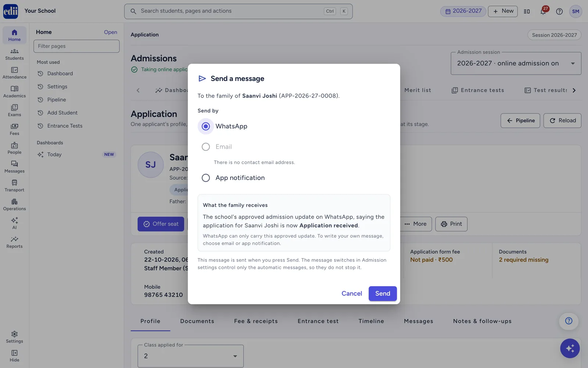Open the floating help circle button
Viewport: 588px width, 368px height.
point(569,321)
